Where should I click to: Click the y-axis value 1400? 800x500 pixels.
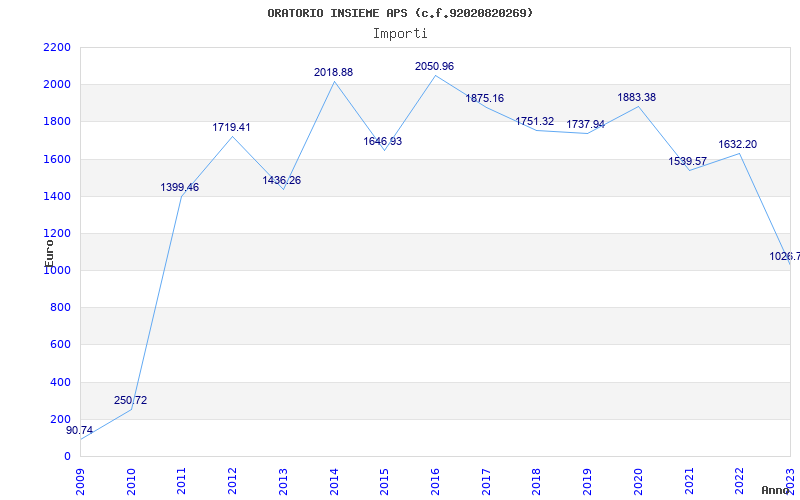(57, 196)
